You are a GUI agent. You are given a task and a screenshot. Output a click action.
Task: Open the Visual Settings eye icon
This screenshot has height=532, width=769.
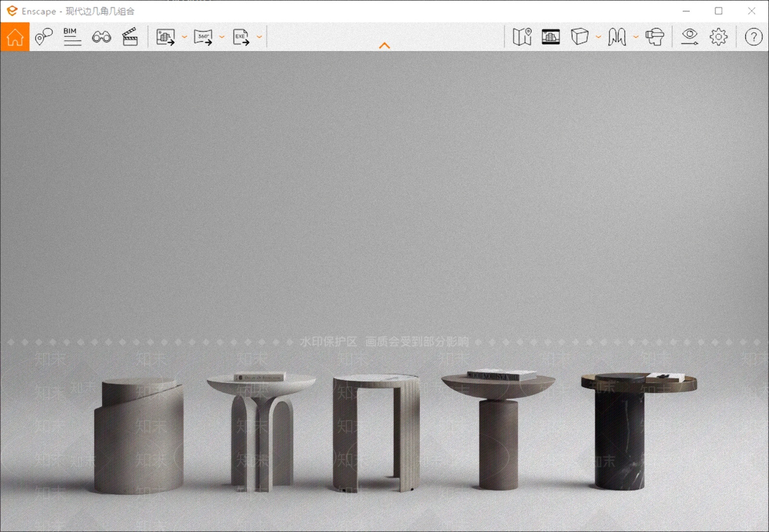click(690, 37)
